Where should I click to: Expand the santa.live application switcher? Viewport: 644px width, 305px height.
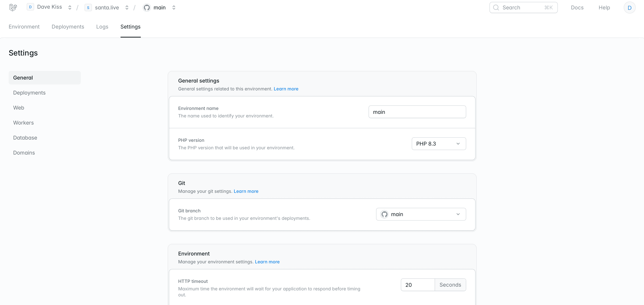click(x=127, y=8)
